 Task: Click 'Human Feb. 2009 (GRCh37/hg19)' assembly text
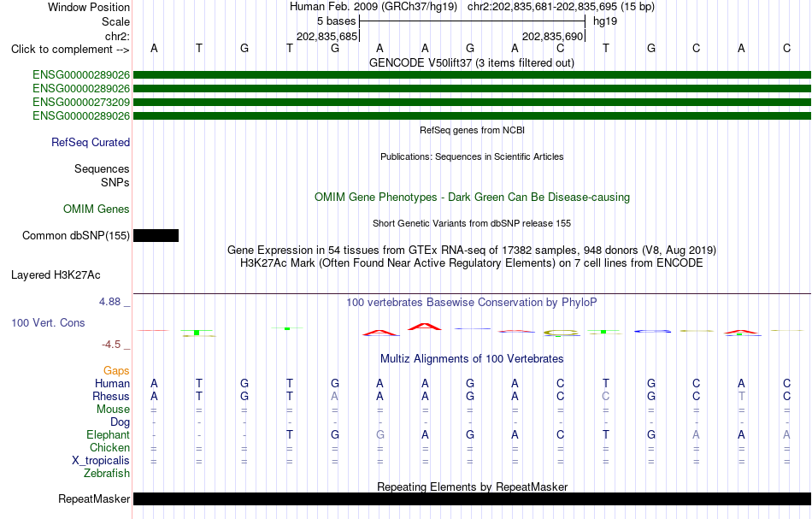pyautogui.click(x=374, y=7)
